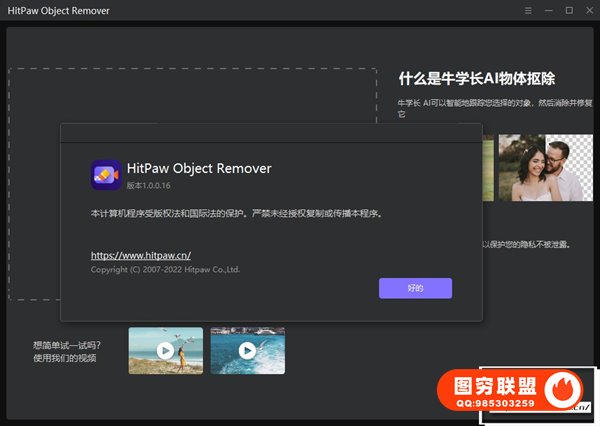Screen dimensions: 600x426
Task: Play the beach sample video
Action: pyautogui.click(x=165, y=351)
